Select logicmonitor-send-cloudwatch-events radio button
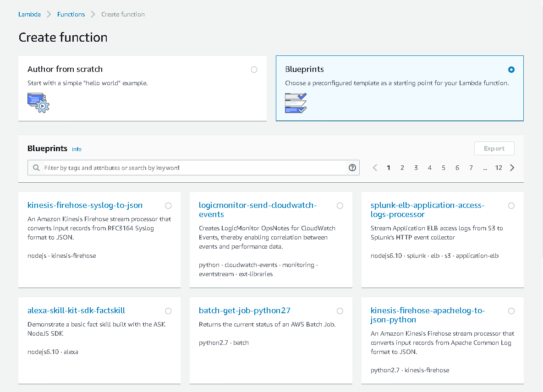Viewport: 543px width, 392px height. 340,206
